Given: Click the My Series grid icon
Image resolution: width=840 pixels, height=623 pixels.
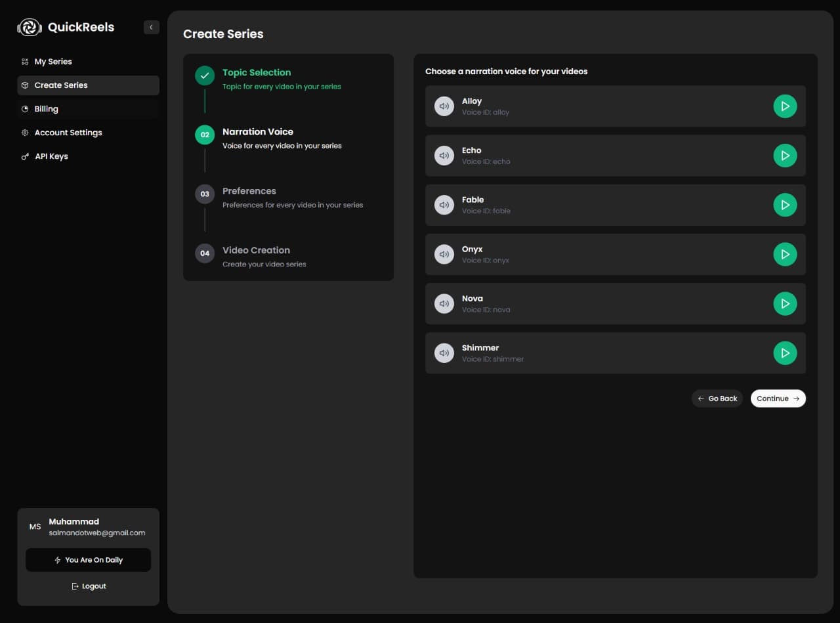Looking at the screenshot, I should click(x=25, y=62).
